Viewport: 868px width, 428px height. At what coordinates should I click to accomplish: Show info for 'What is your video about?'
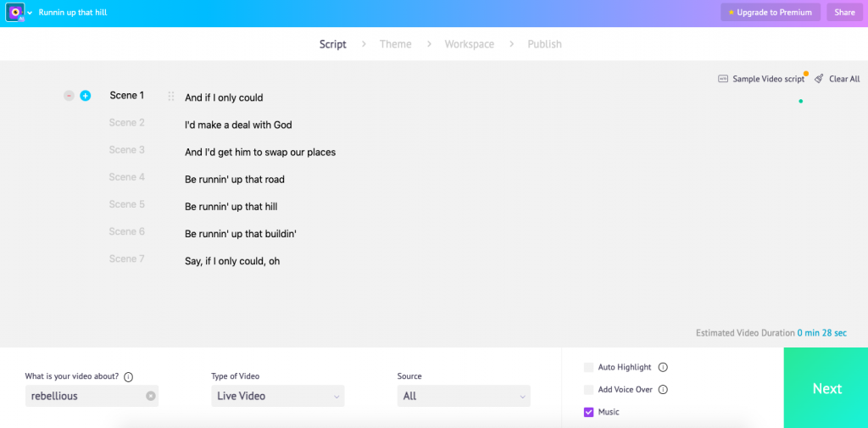pyautogui.click(x=129, y=377)
